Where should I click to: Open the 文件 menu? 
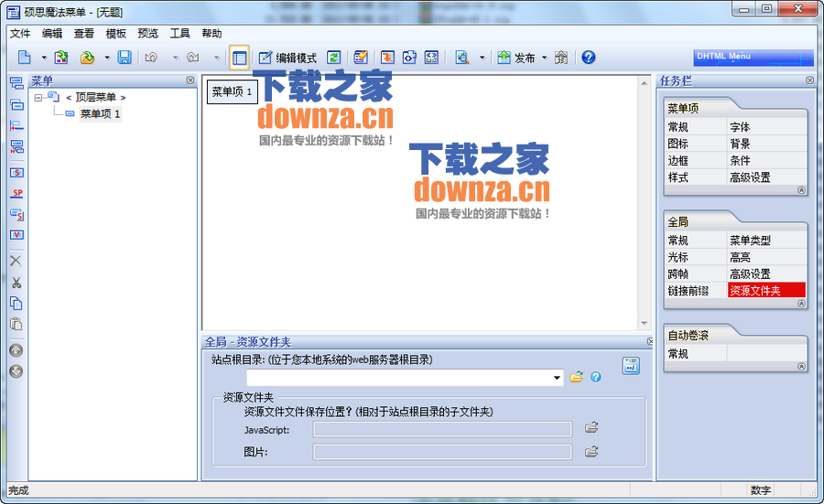(20, 34)
